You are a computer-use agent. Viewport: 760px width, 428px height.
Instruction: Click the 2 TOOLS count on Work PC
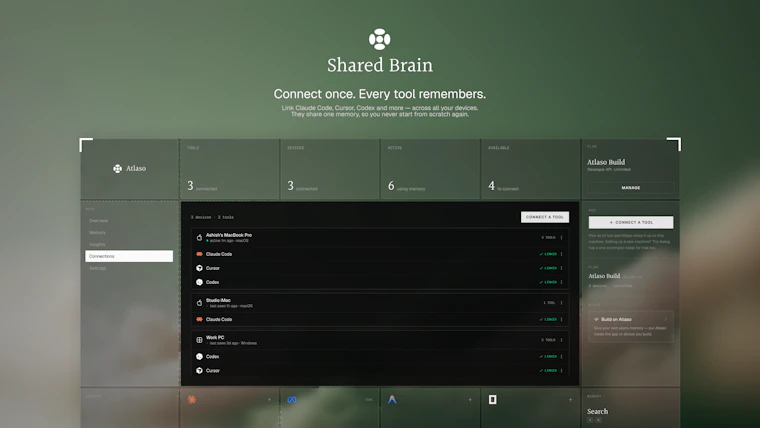click(548, 340)
